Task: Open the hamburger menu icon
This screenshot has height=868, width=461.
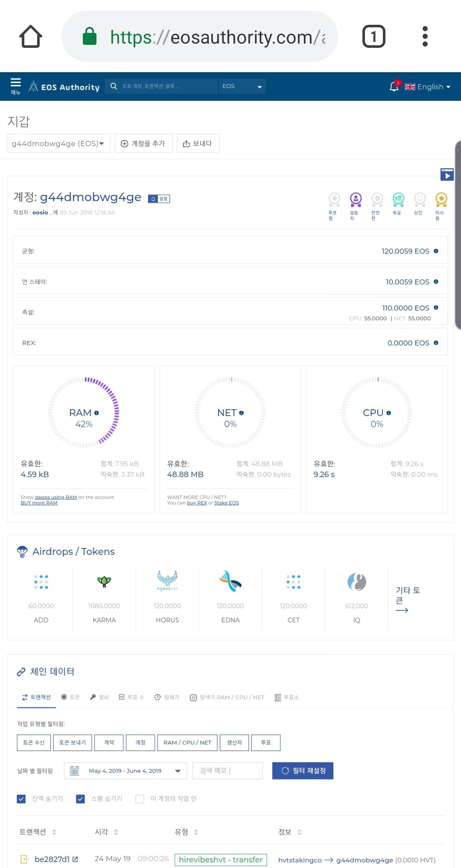Action: tap(16, 86)
